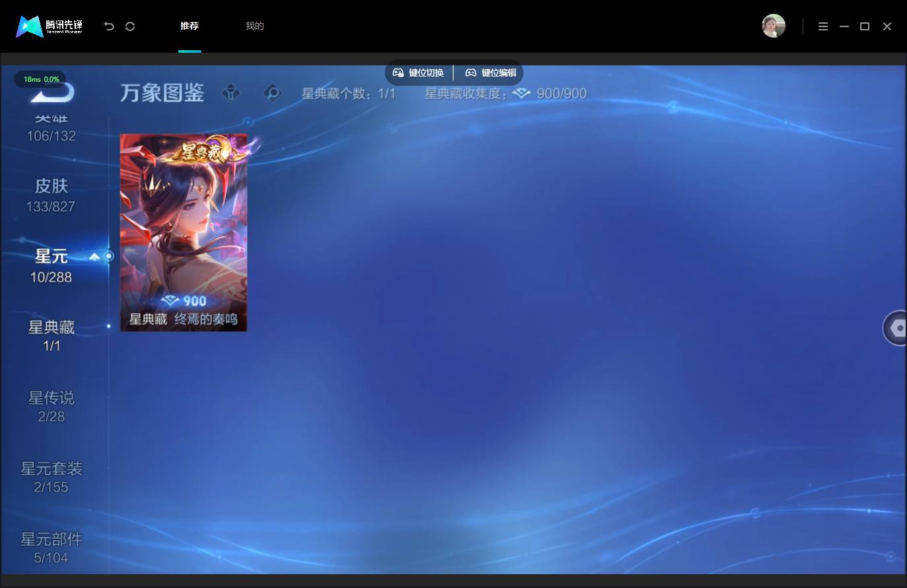The width and height of the screenshot is (907, 588).
Task: Click the Tencent Pioneer logo
Action: 50,26
